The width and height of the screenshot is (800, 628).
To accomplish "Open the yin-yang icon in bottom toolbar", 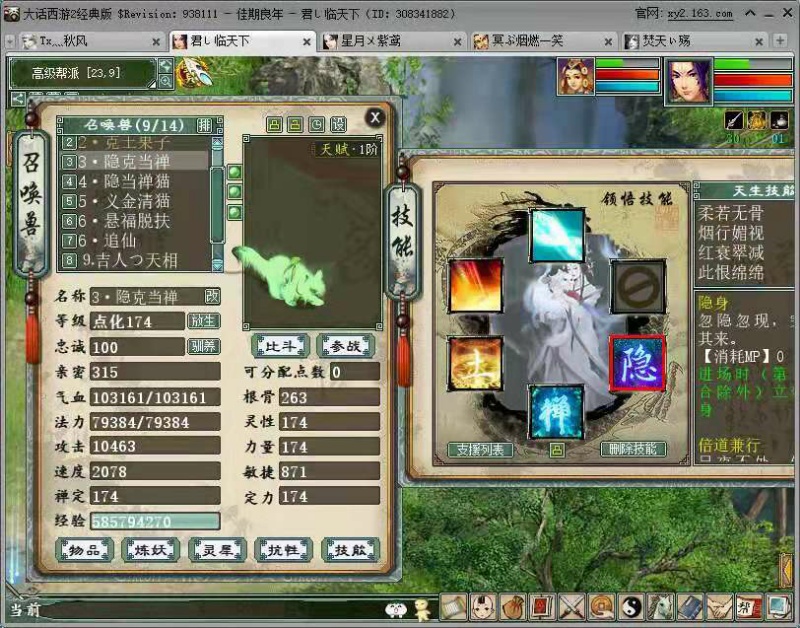I will click(631, 606).
